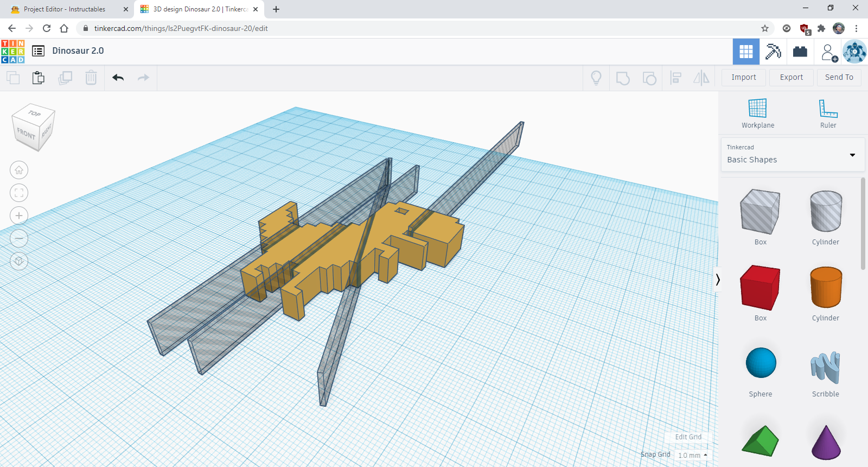Screen dimensions: 868x467
Task: Select the purple Cone shape
Action: (826, 441)
